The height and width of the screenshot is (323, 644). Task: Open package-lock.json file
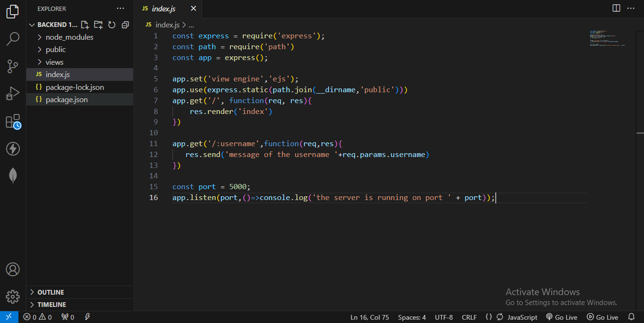pos(80,87)
